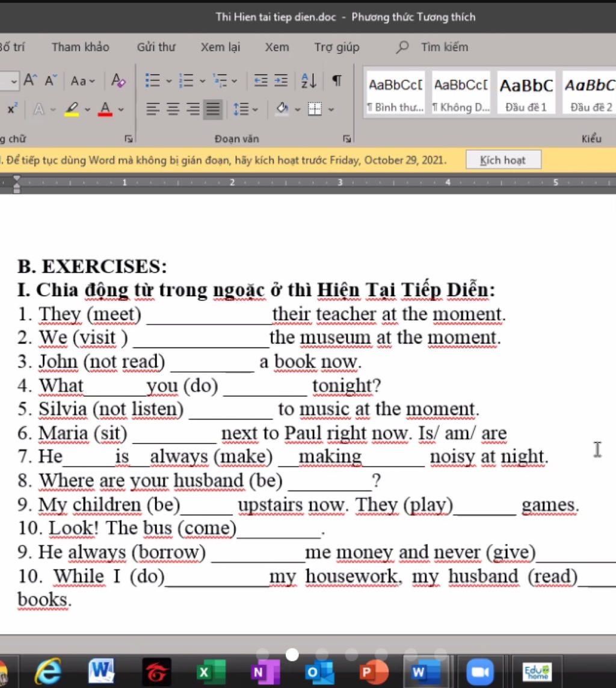Open the Gửi thư tab
The image size is (616, 688).
pos(156,47)
